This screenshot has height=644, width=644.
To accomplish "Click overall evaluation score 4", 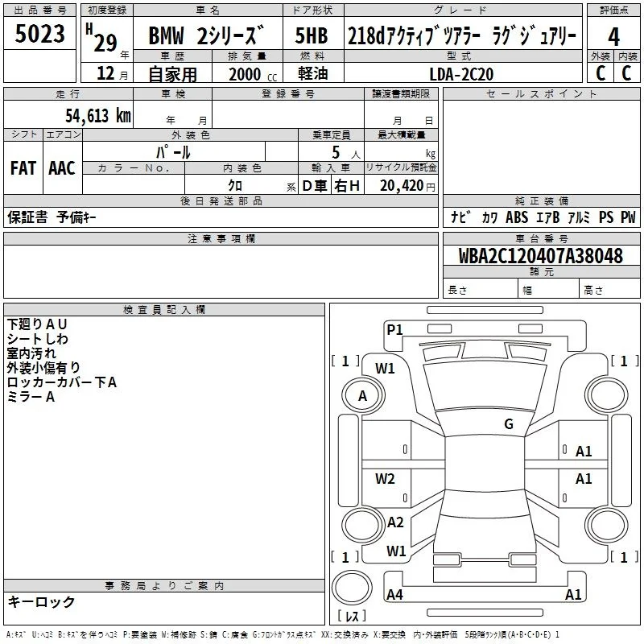I will tap(613, 36).
